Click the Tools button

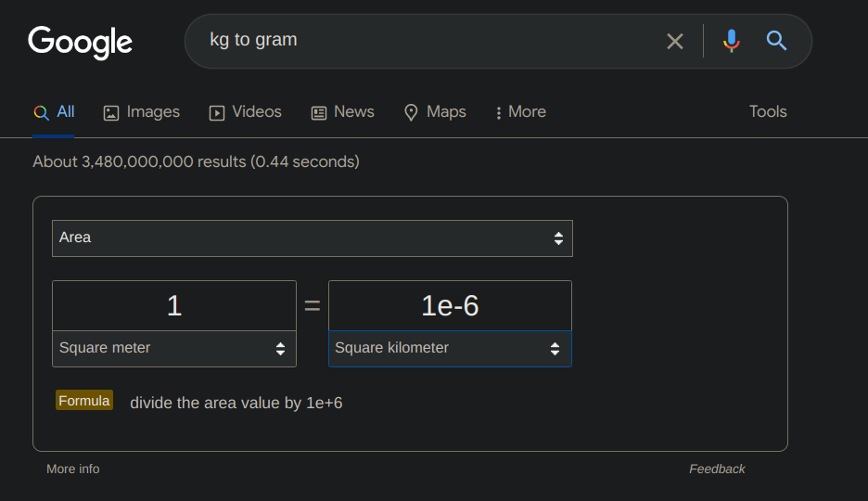768,112
